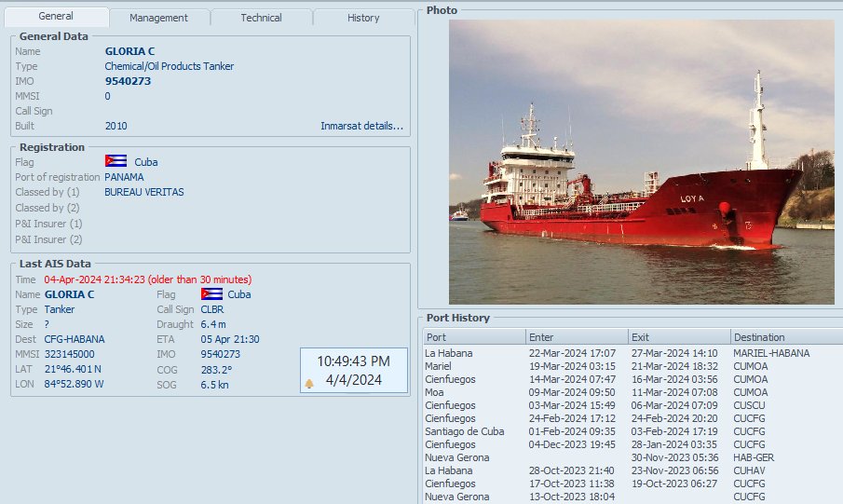The width and height of the screenshot is (843, 504).
Task: Select latitude 21°46.401 N
Action: [73, 369]
